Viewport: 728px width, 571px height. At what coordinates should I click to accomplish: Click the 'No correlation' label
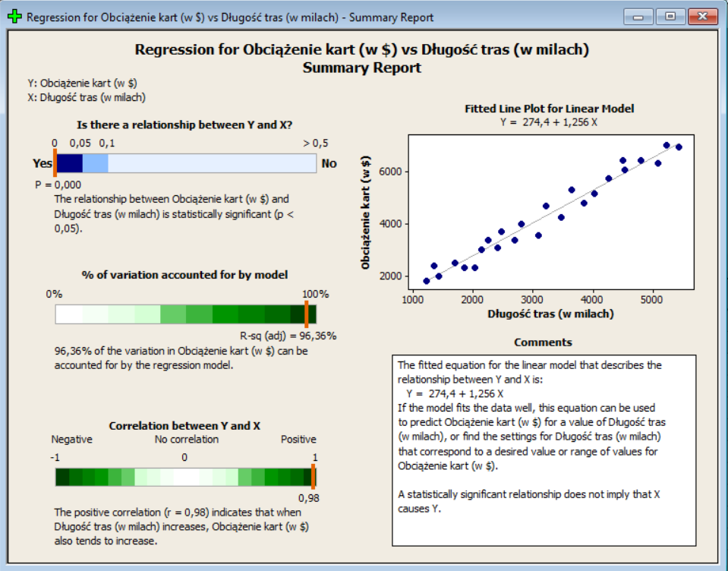[186, 439]
